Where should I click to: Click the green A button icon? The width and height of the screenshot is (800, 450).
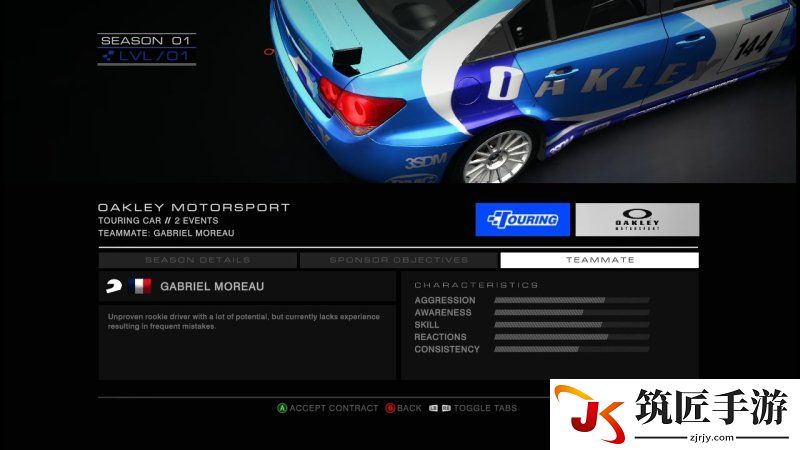coord(282,408)
